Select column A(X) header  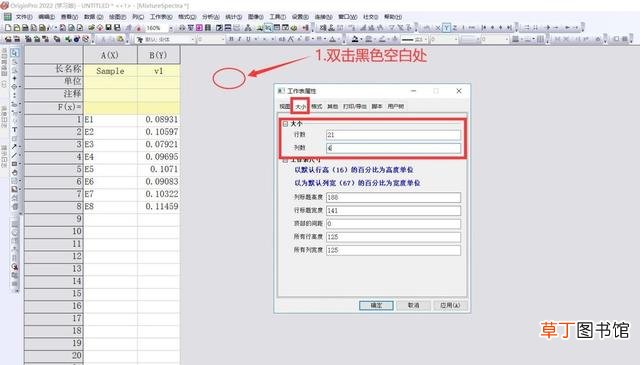pyautogui.click(x=110, y=55)
